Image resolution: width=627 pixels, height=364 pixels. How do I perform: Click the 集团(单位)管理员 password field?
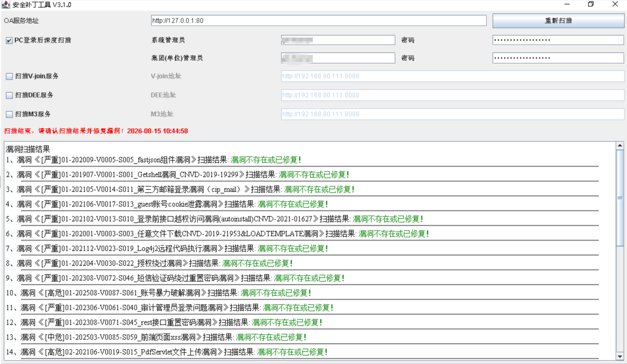coord(558,58)
